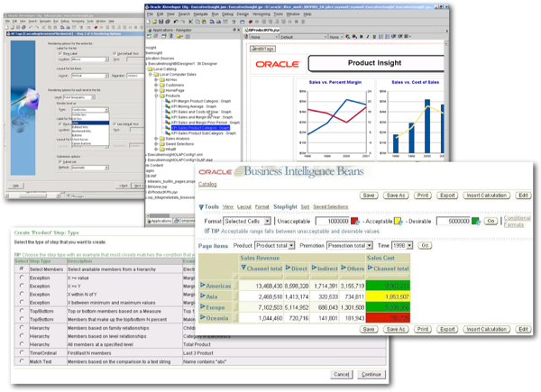541x392 pixels.
Task: Select the Select Members radio button
Action: 22,269
